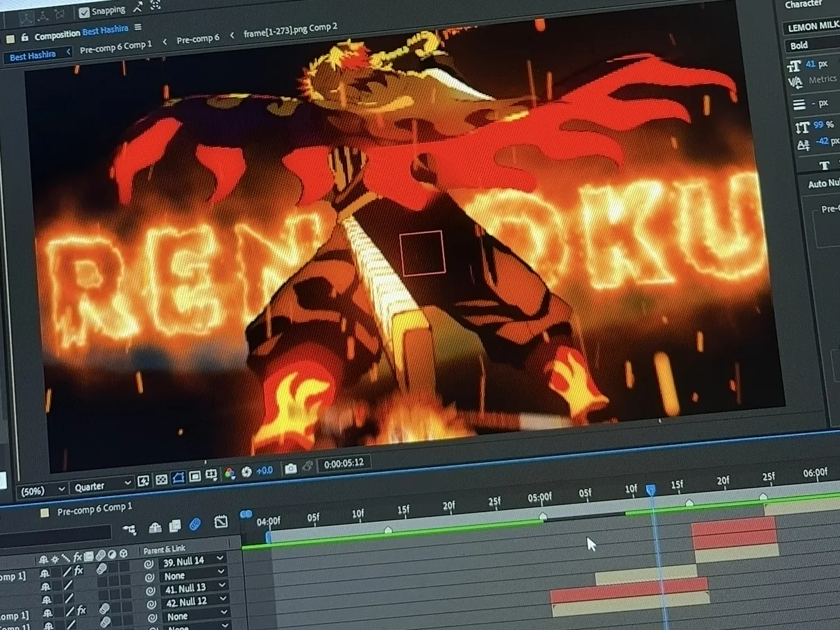The image size is (840, 630).
Task: Select the Pre-comp 6 Comp 1 timeline tab
Action: (94, 510)
